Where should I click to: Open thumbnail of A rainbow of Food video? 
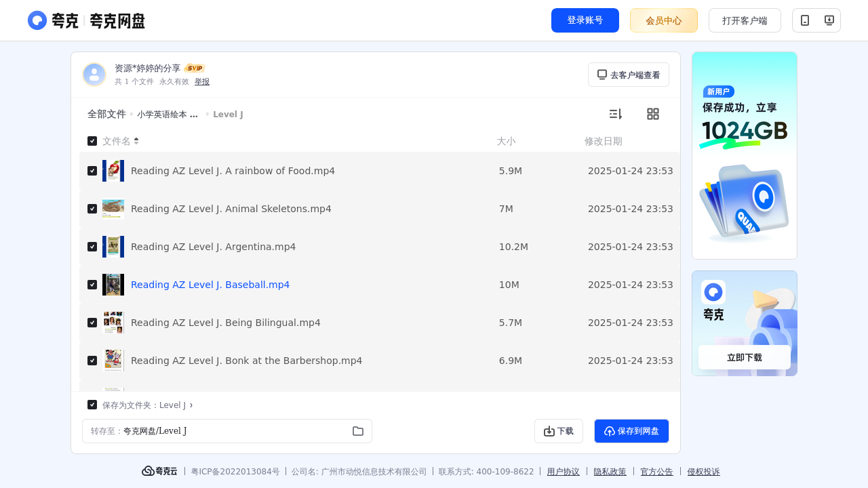pos(113,171)
